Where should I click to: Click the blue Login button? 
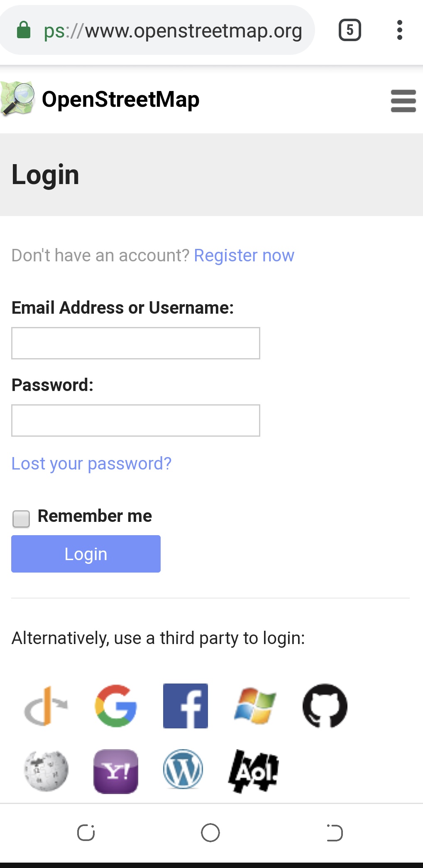click(86, 554)
